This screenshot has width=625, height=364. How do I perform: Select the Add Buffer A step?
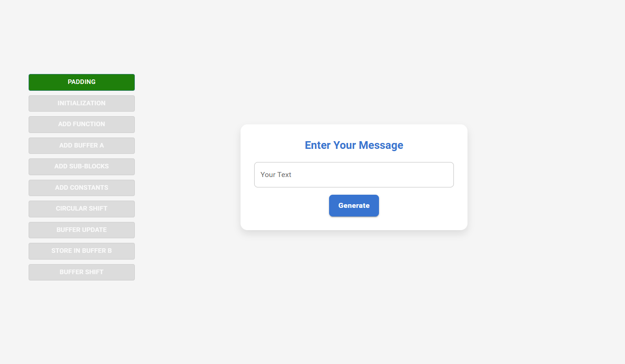82,146
